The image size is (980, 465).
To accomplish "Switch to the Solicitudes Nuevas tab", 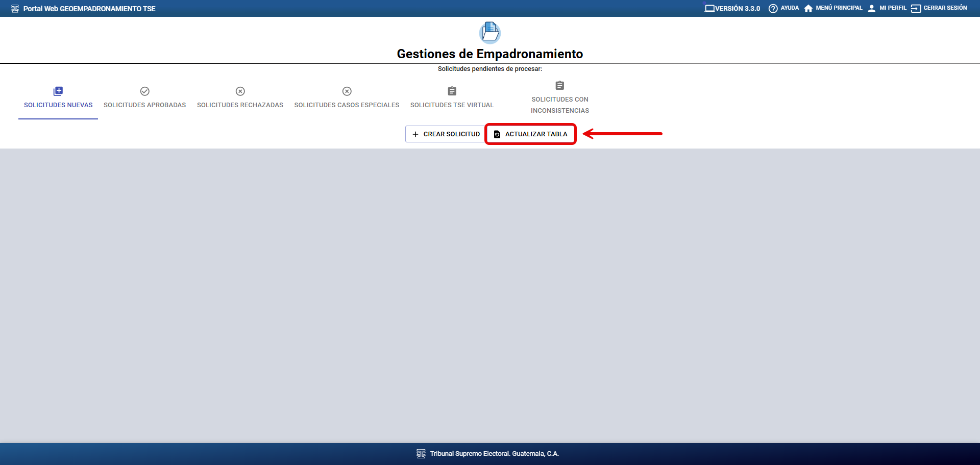I will click(58, 98).
